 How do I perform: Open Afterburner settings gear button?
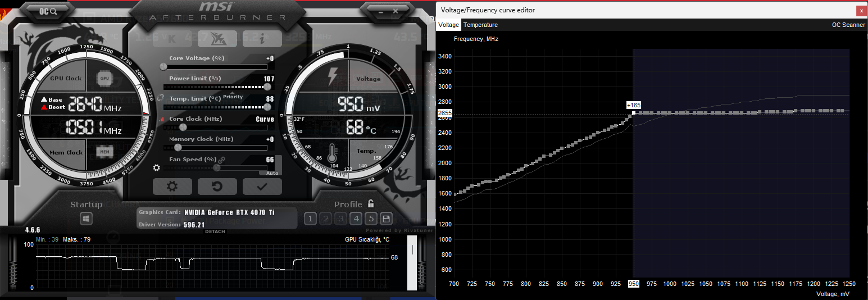click(172, 187)
